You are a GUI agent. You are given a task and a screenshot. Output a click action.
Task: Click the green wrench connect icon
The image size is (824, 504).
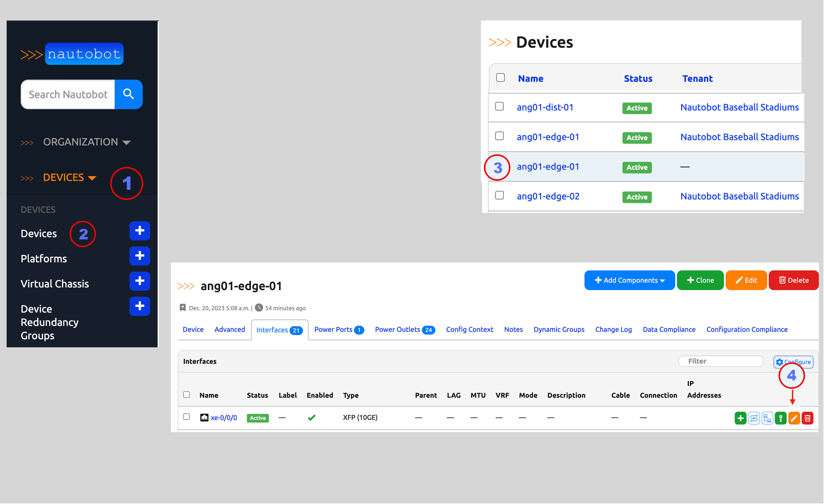coord(781,418)
